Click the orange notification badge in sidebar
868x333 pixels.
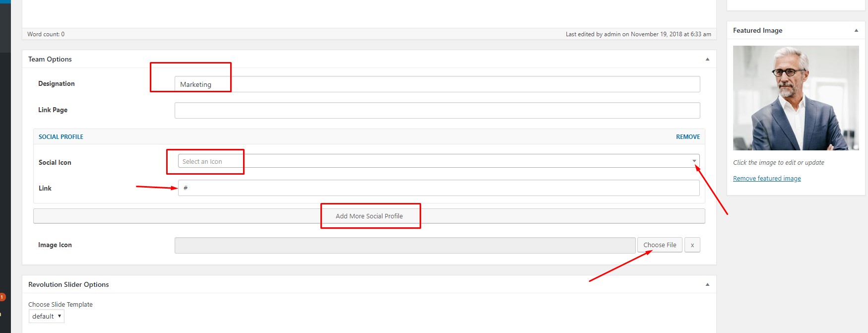coord(2,297)
